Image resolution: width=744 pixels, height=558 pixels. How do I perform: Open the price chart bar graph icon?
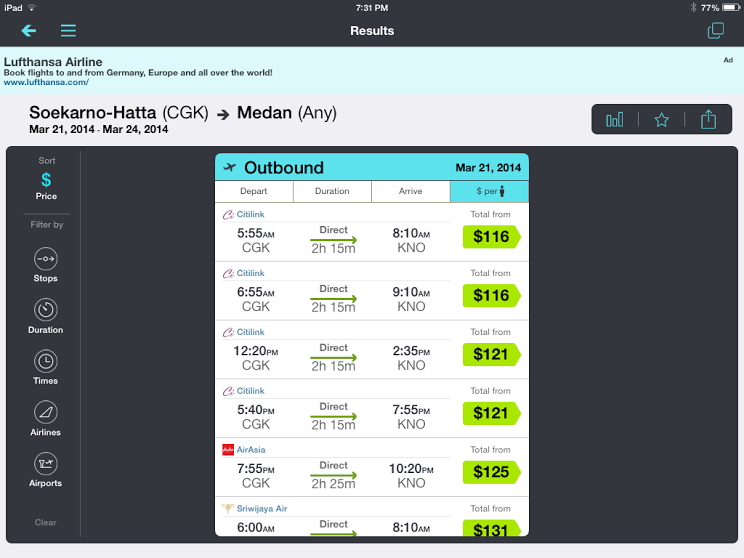point(614,120)
